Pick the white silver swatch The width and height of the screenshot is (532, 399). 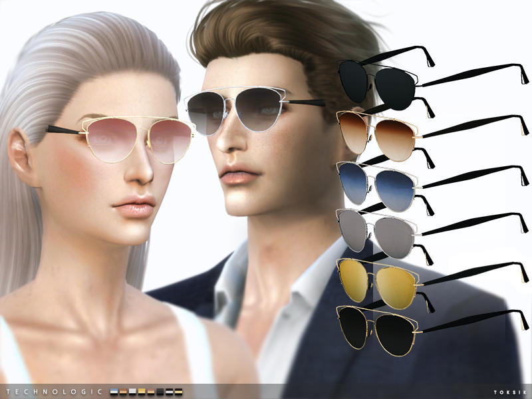tap(132, 392)
